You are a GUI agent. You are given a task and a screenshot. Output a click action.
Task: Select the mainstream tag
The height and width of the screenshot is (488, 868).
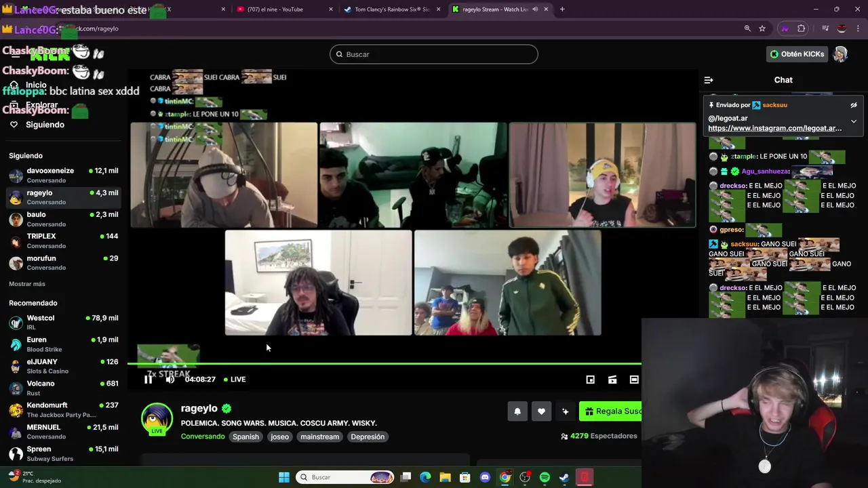(319, 437)
